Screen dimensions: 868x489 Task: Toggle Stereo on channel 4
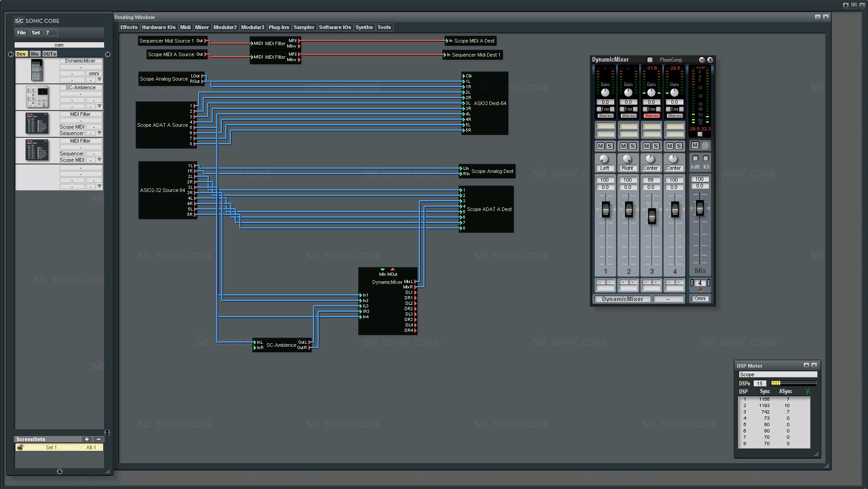674,116
